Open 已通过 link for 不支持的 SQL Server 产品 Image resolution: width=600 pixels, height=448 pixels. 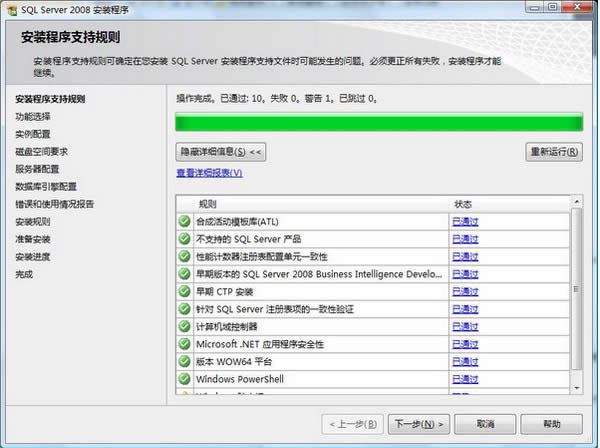click(465, 239)
